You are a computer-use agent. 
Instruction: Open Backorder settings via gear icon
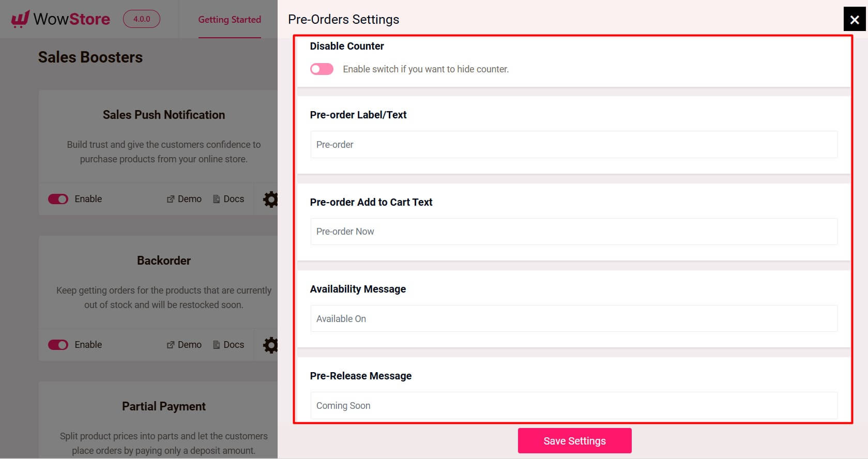tap(271, 344)
